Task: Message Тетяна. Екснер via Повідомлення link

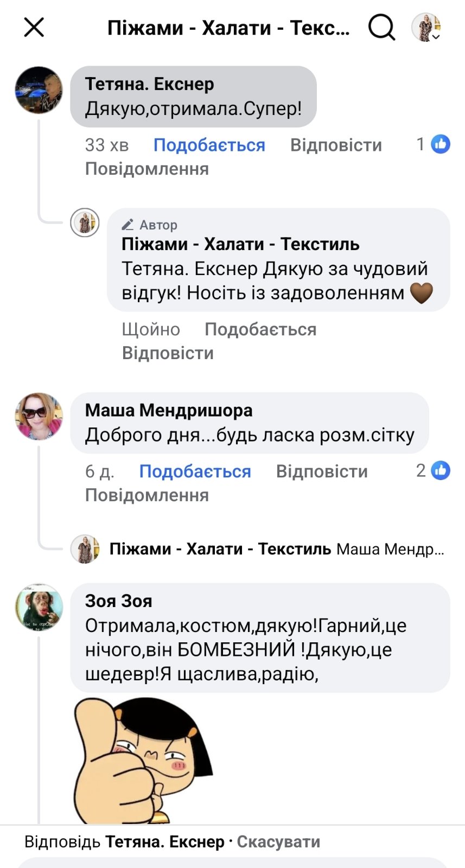Action: pos(146,169)
